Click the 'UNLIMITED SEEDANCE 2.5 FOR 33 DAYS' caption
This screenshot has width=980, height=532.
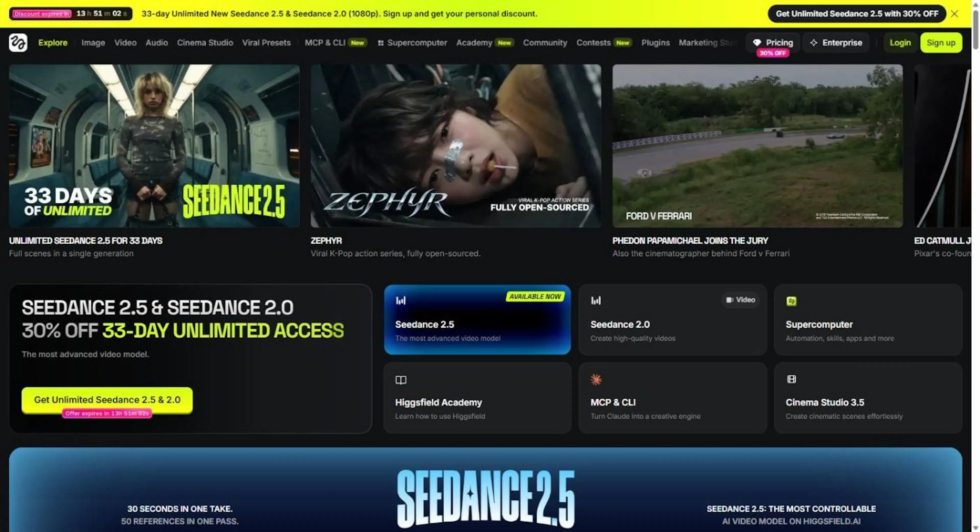[85, 241]
